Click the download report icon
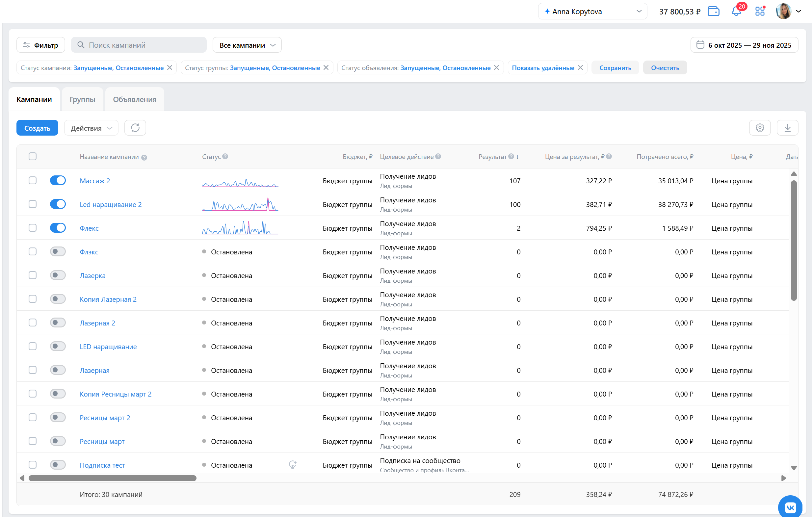Screen dimensions: 812x517 click(787, 128)
